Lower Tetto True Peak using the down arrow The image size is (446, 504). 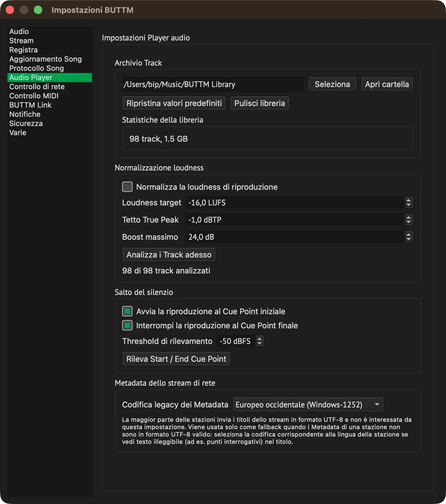click(408, 222)
